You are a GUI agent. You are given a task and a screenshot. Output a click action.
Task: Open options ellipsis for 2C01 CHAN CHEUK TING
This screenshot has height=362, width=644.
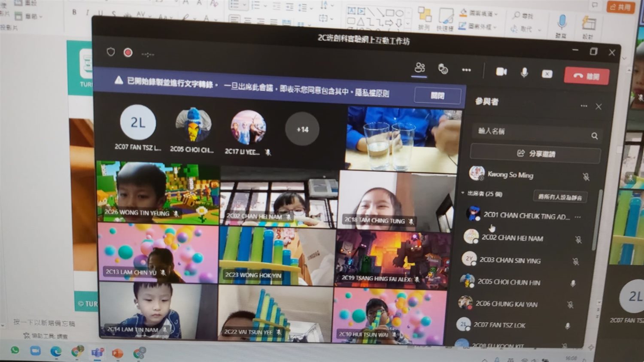(577, 217)
